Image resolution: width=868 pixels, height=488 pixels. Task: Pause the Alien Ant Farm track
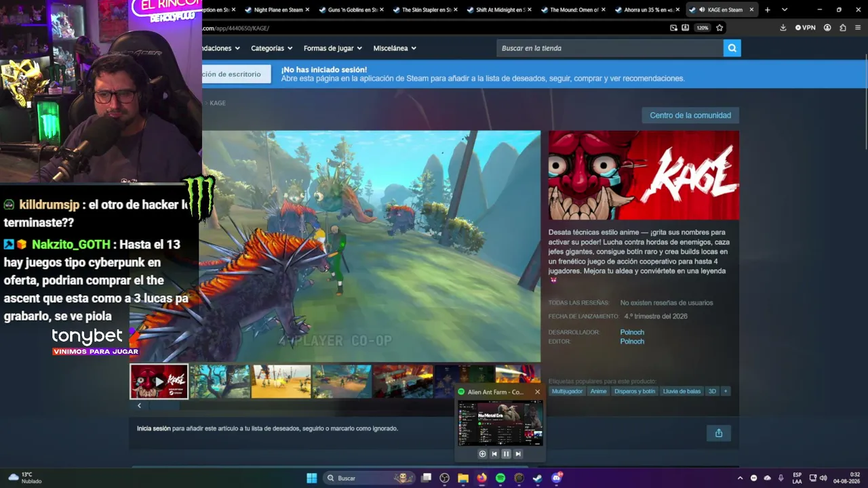[x=506, y=454]
